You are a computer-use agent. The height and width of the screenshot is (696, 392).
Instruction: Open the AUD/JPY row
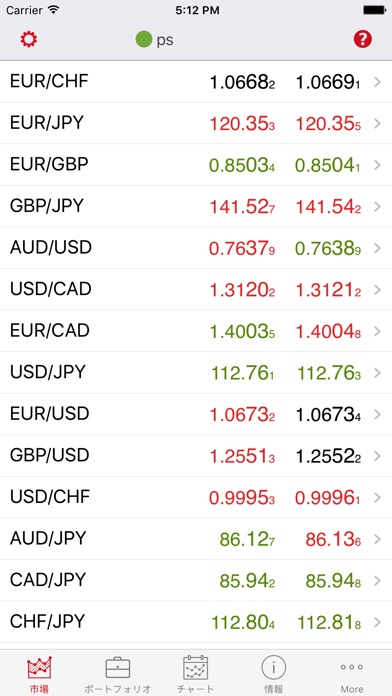click(196, 539)
